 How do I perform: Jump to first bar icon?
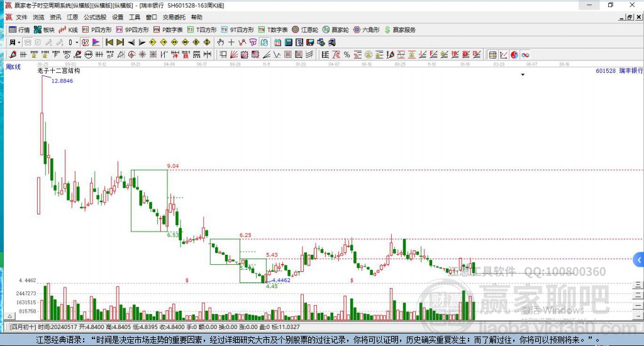109,42
